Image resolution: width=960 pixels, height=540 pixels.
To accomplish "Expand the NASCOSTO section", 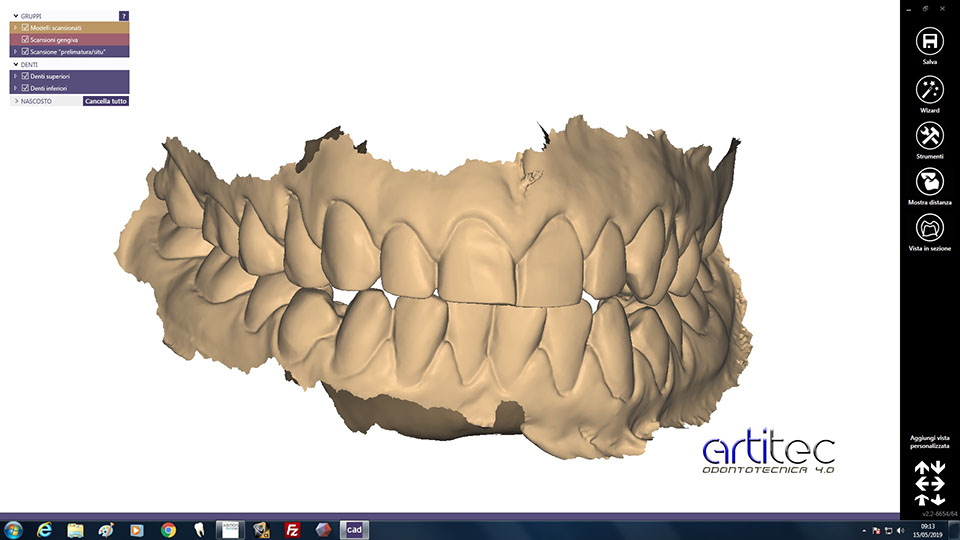I will [15, 101].
